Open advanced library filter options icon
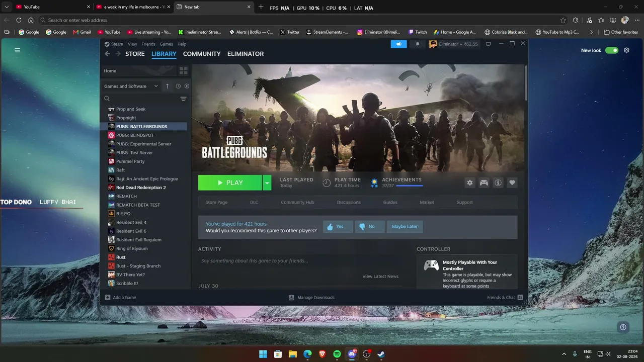The height and width of the screenshot is (362, 644). 183,99
